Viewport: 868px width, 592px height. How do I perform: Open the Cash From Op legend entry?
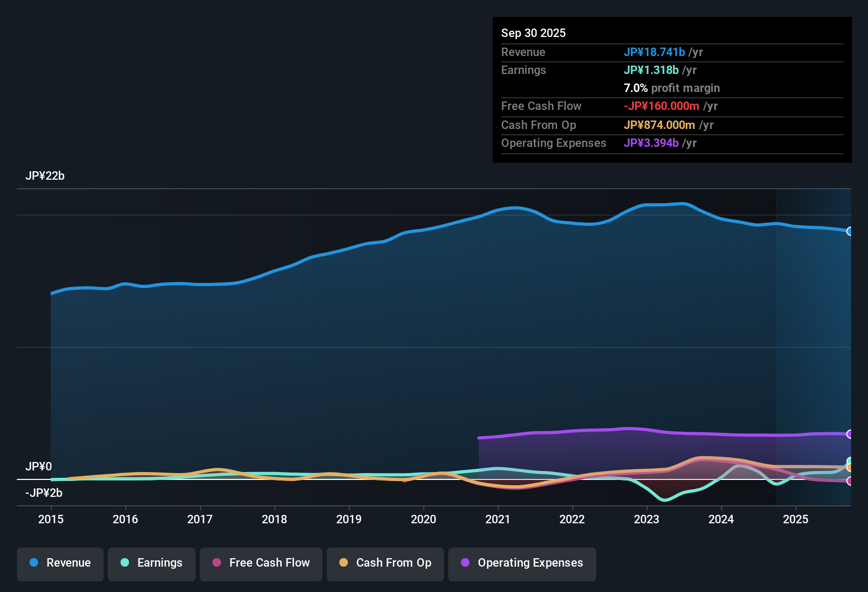click(385, 563)
